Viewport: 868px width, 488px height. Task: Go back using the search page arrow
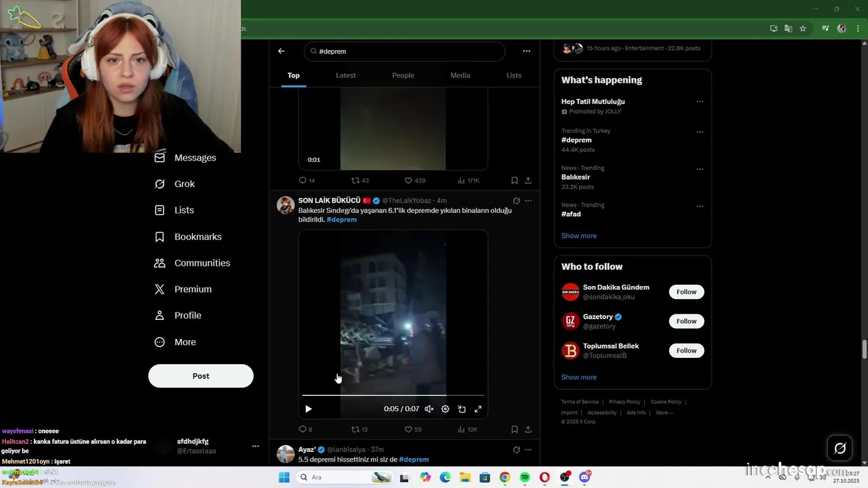tap(281, 51)
